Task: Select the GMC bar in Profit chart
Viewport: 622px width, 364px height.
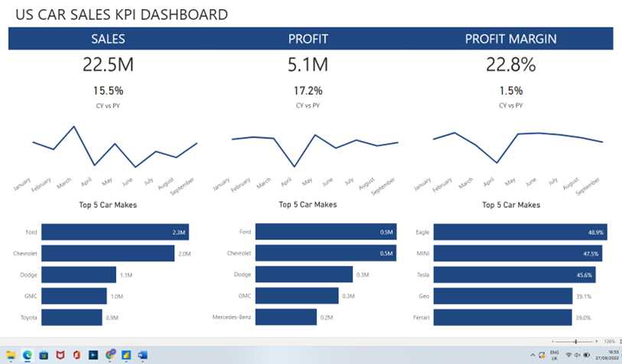Action: 297,296
